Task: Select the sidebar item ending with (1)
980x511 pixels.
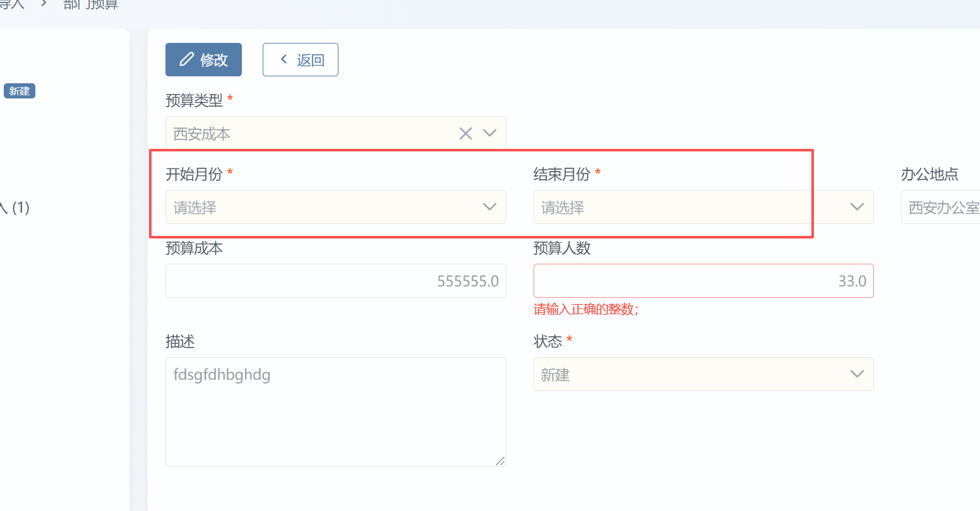Action: coord(15,208)
